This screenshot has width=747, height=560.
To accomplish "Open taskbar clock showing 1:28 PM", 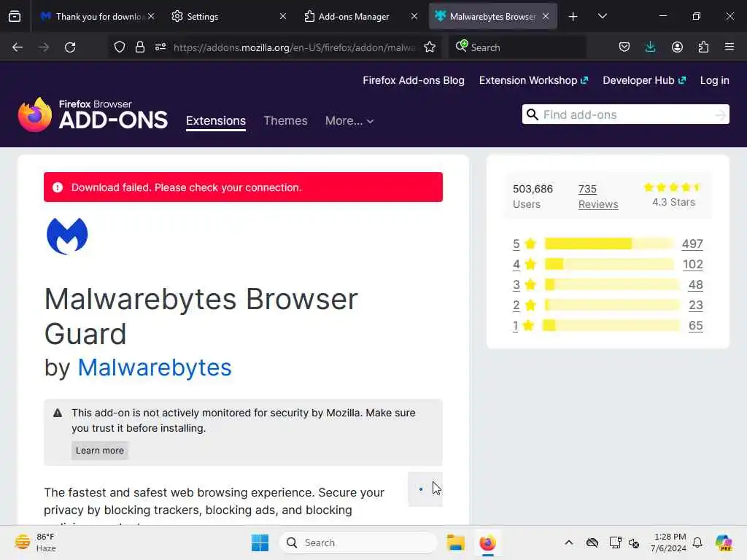I will click(668, 542).
